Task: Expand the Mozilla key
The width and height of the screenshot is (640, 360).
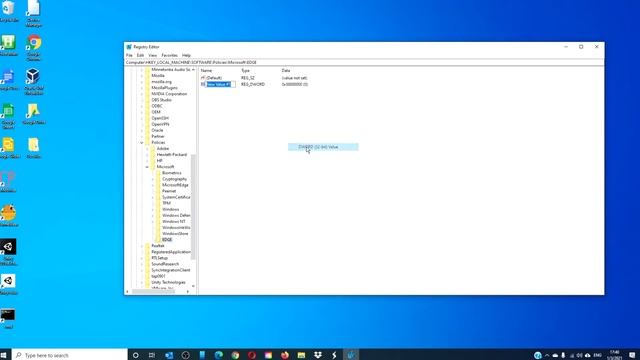Action: point(142,76)
